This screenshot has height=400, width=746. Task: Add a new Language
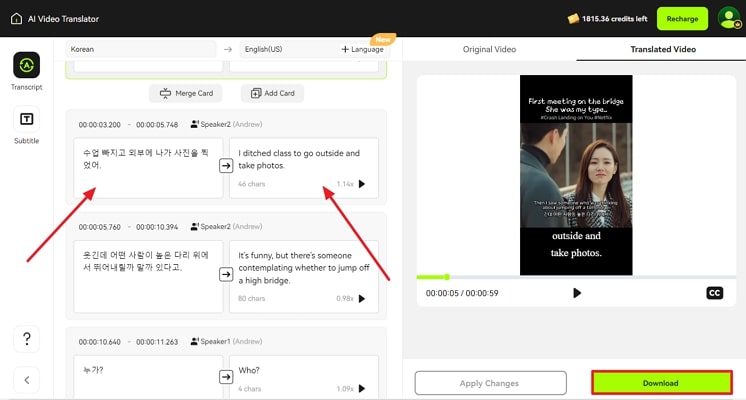tap(363, 49)
